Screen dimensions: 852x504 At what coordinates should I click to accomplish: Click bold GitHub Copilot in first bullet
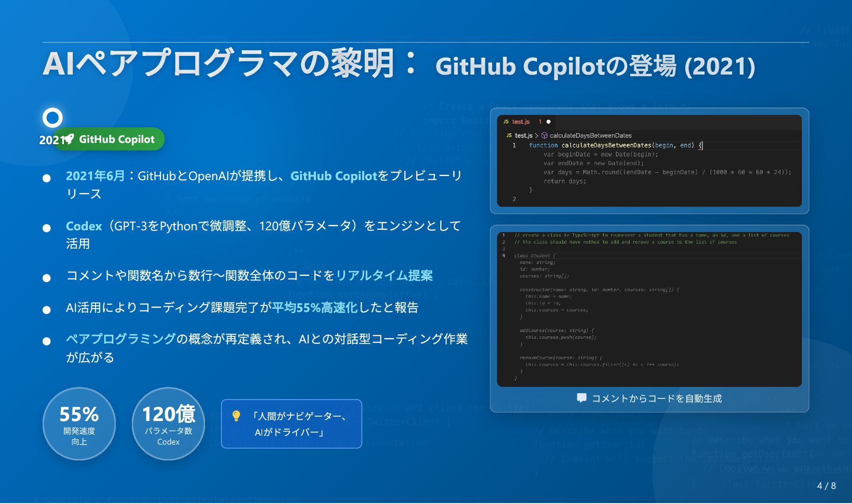(x=334, y=176)
